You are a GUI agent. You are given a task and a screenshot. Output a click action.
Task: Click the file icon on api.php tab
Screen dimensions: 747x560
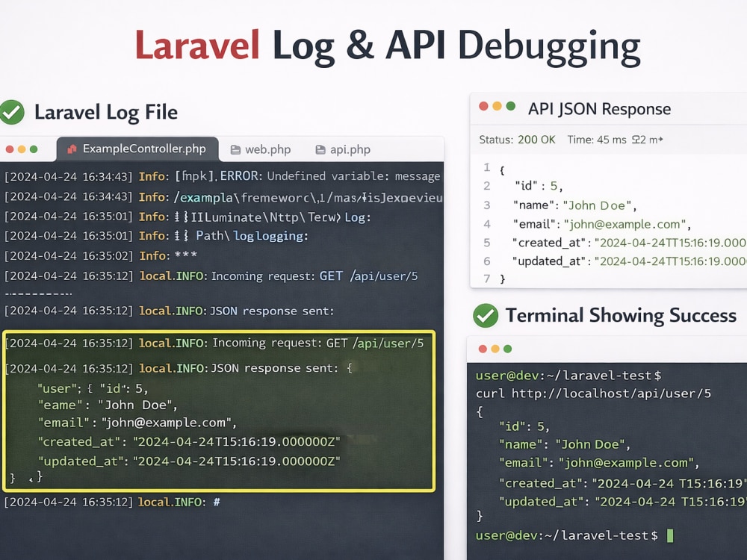(x=320, y=150)
